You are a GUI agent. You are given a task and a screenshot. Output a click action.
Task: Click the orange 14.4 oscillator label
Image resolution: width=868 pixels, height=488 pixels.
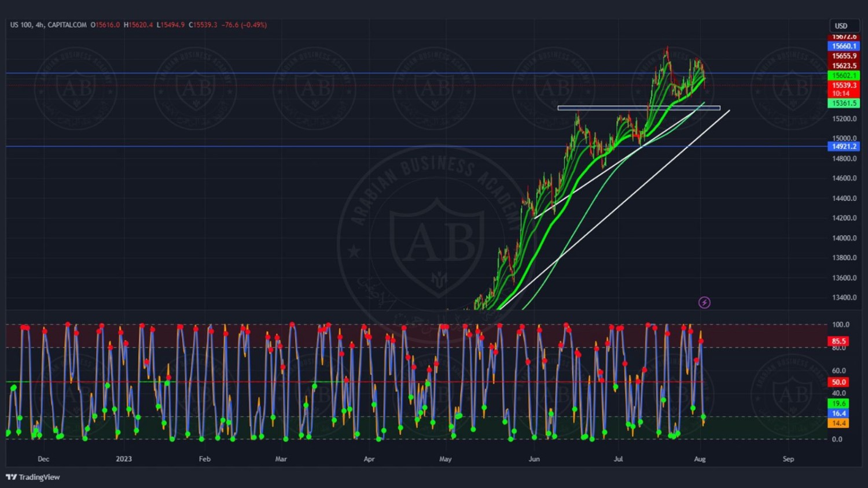tap(838, 423)
